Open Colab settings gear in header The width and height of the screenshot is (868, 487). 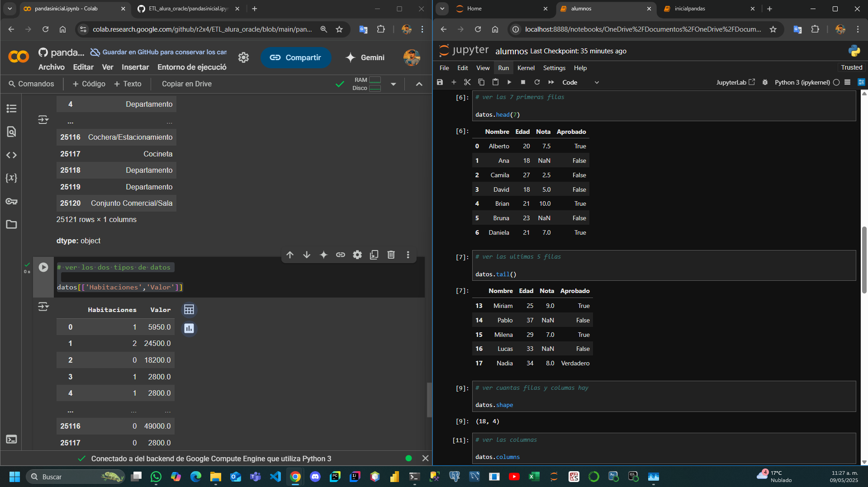tap(244, 57)
